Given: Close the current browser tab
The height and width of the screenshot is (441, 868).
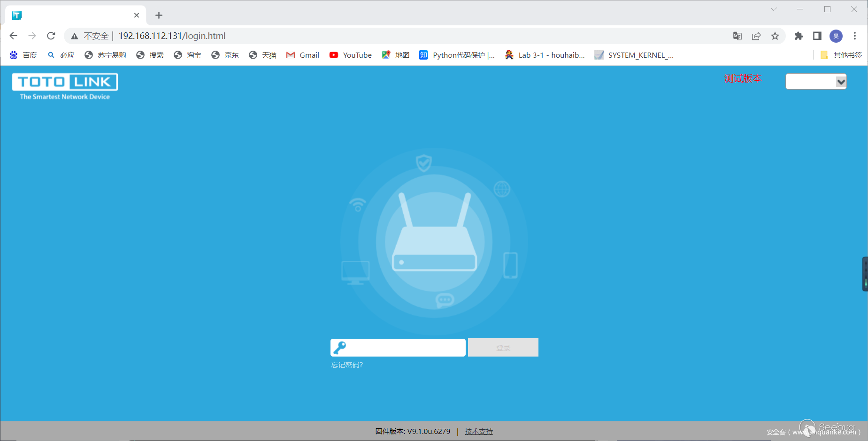Looking at the screenshot, I should 137,15.
